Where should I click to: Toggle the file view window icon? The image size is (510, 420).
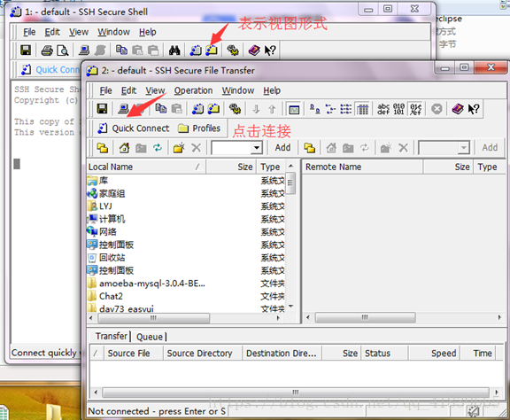point(294,109)
